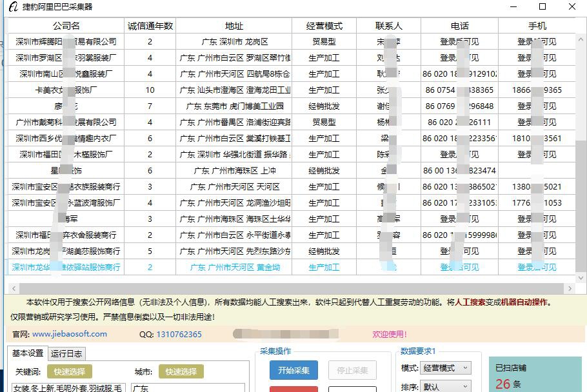Click the 公司名 column header
The height and width of the screenshot is (392, 587).
(x=65, y=26)
